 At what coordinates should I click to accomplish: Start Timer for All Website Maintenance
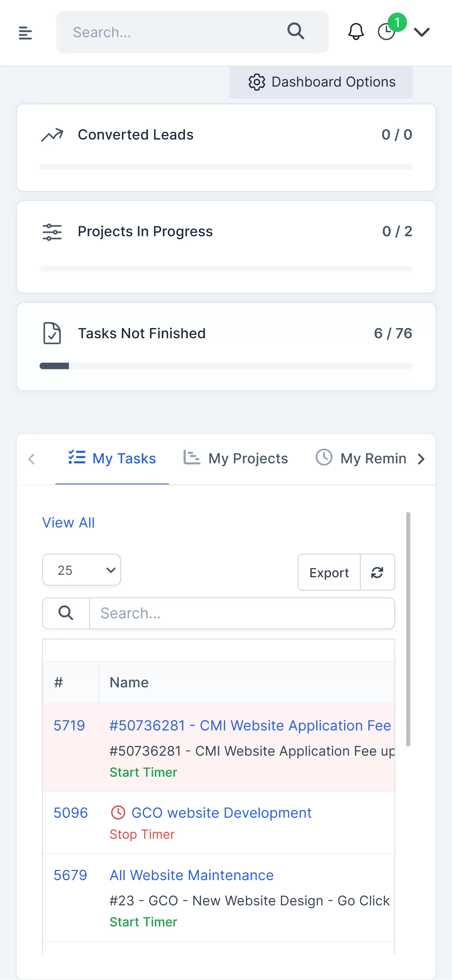coord(143,922)
